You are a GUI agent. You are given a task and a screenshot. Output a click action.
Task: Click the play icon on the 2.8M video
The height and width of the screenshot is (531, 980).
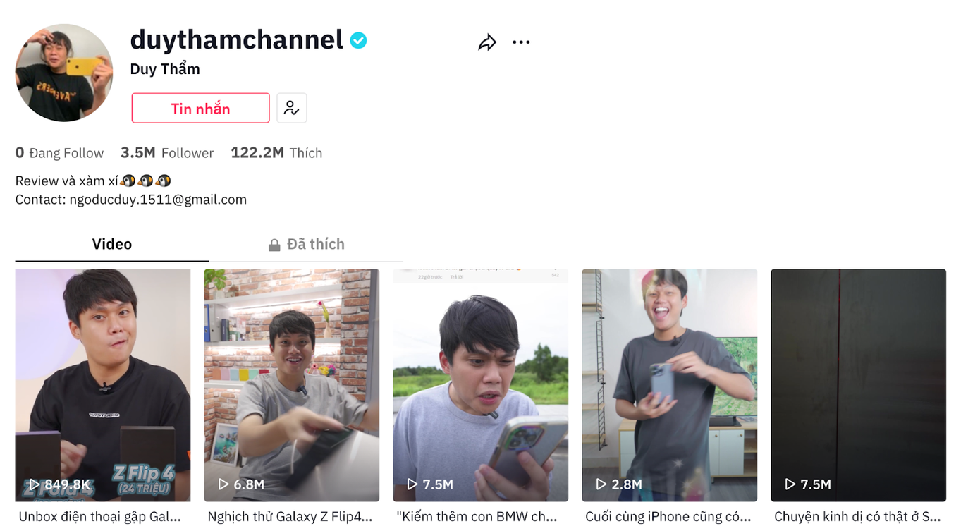point(601,484)
